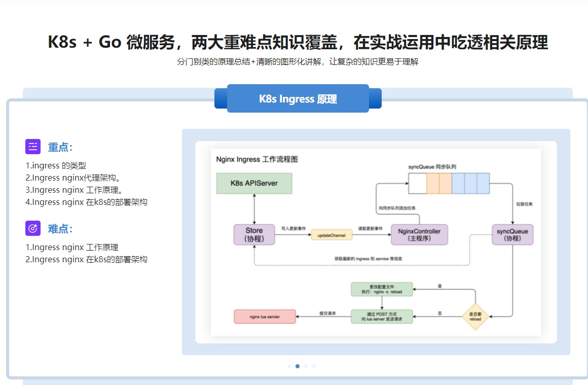Click the red nginx lua servier box
The image size is (588, 385).
[x=264, y=317]
